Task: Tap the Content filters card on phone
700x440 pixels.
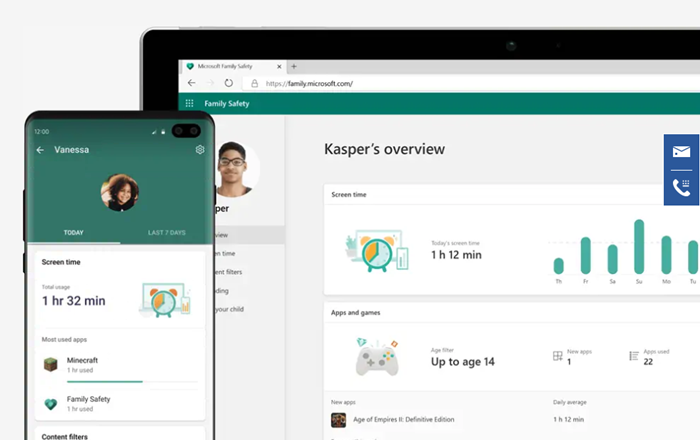Action: coord(120,434)
